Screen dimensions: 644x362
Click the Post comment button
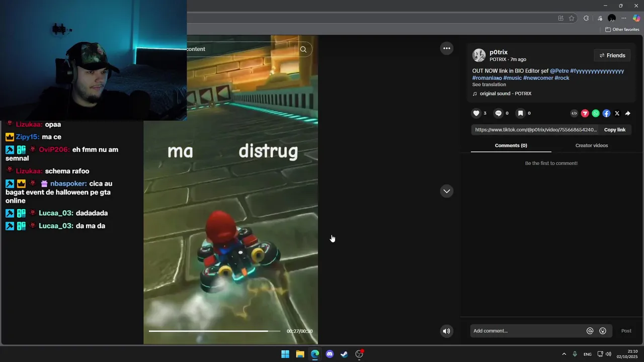[x=626, y=331]
